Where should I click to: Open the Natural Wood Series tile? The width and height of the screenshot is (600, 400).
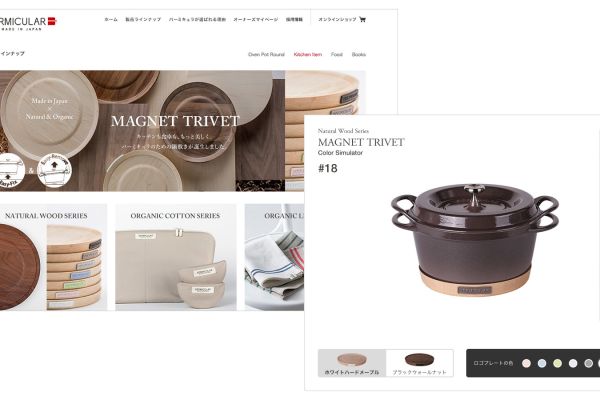(53, 257)
